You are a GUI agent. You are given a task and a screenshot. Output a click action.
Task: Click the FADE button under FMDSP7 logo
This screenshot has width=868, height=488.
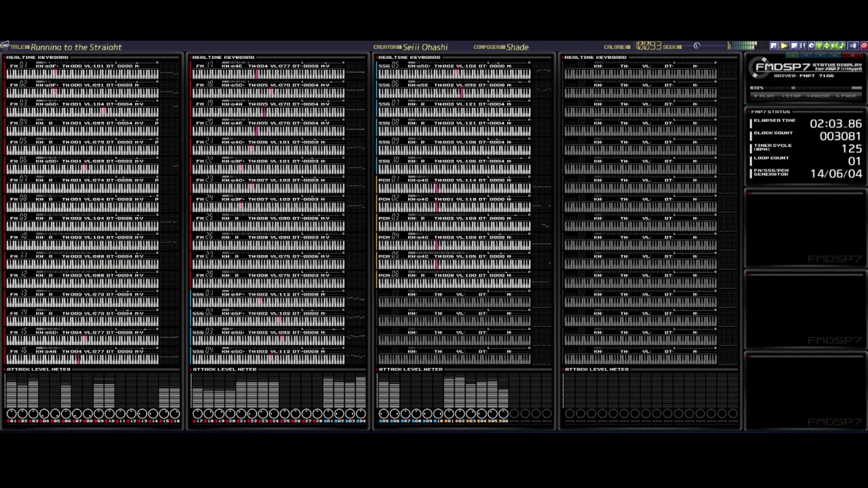(x=846, y=96)
